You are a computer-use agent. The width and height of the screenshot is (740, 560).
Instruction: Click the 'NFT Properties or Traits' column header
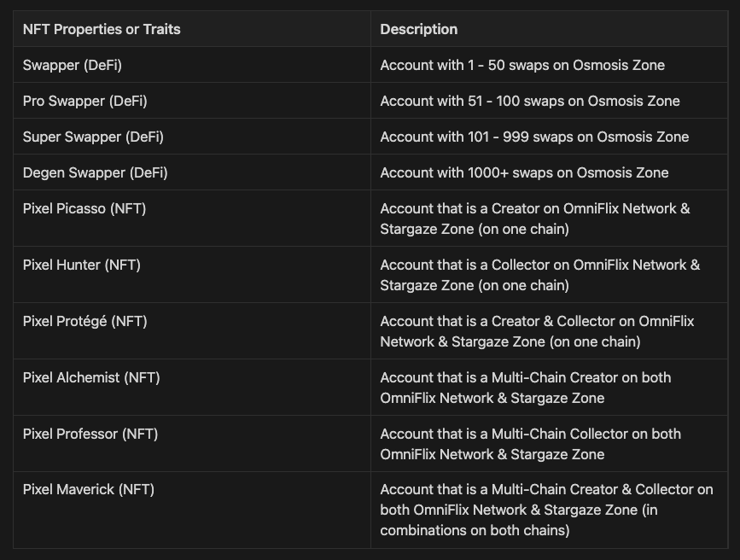point(102,29)
